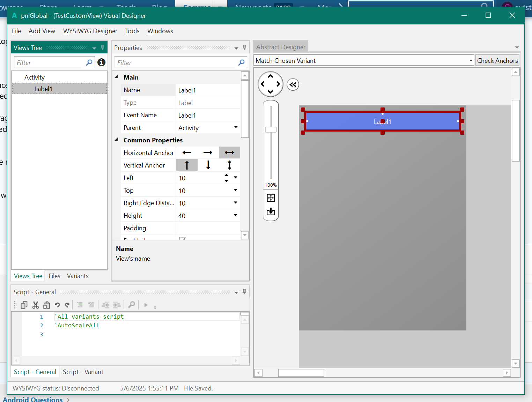
Task: Click the Views Tree filter field
Action: click(50, 63)
